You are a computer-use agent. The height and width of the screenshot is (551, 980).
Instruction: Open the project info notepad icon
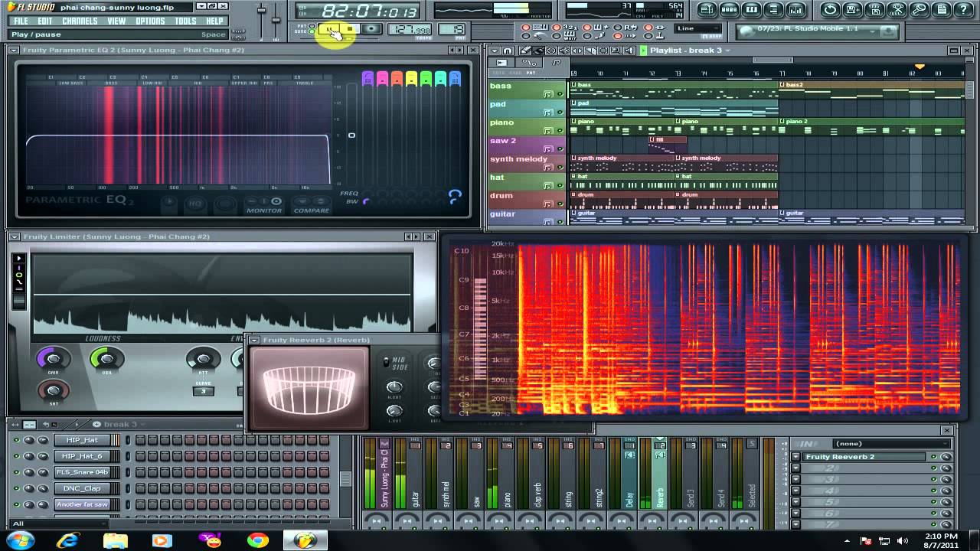941,10
